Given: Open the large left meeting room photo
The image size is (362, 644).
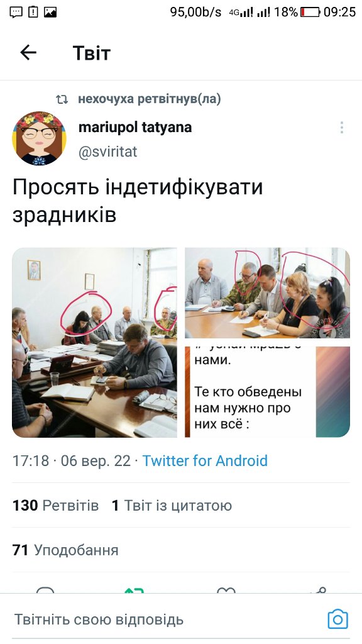Looking at the screenshot, I should (94, 343).
